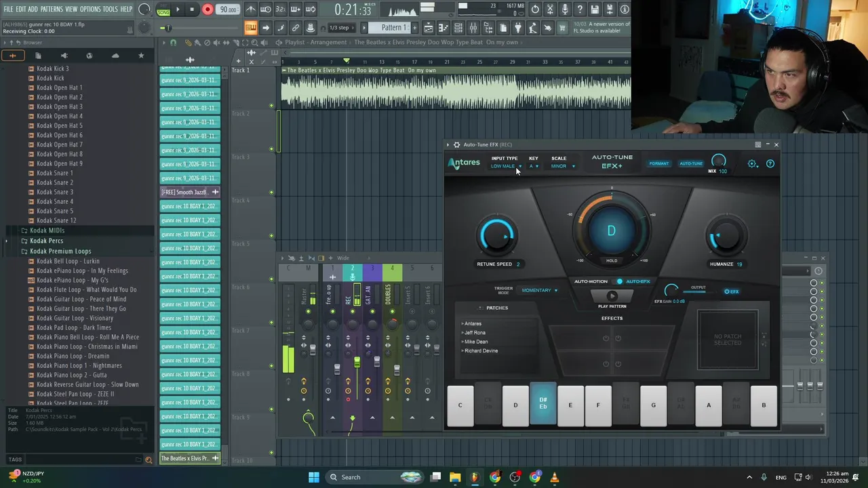Click the Retune Speed knob

(x=497, y=236)
